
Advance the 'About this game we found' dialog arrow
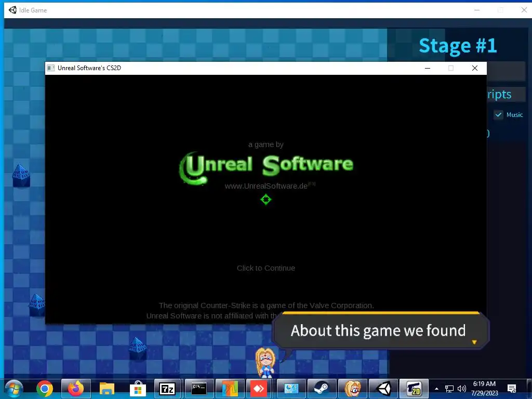click(474, 342)
